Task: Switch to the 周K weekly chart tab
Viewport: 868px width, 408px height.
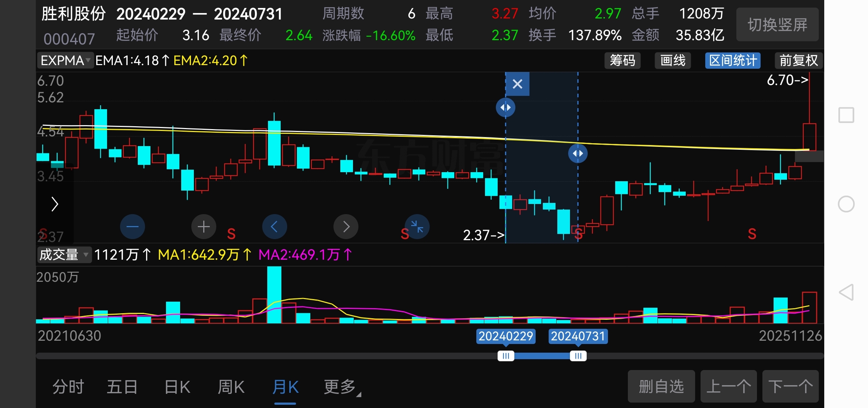Action: tap(231, 387)
